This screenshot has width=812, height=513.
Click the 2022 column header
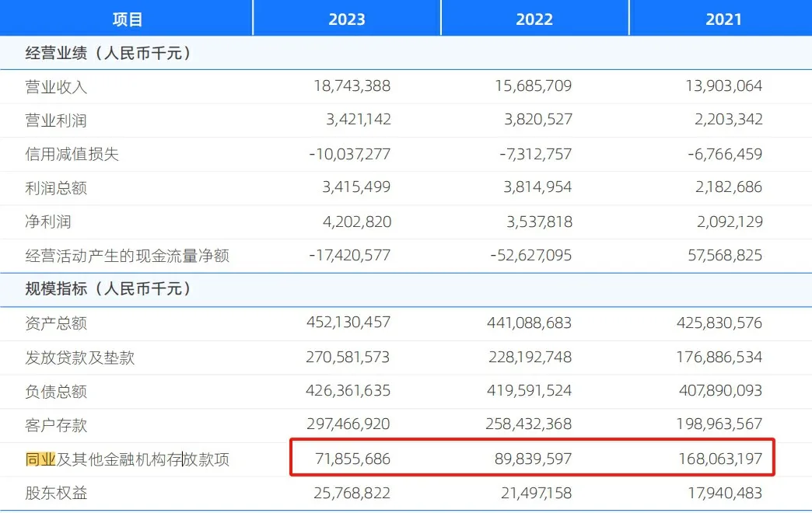pyautogui.click(x=534, y=19)
